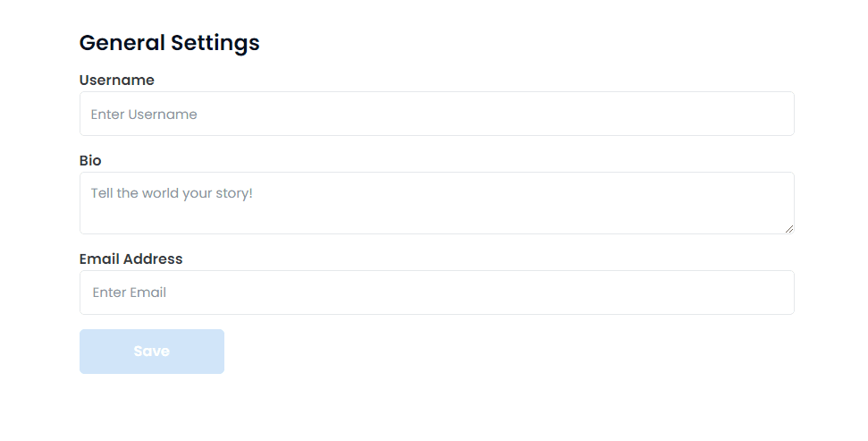
Task: Select the grip at Bio box corner
Action: [789, 229]
